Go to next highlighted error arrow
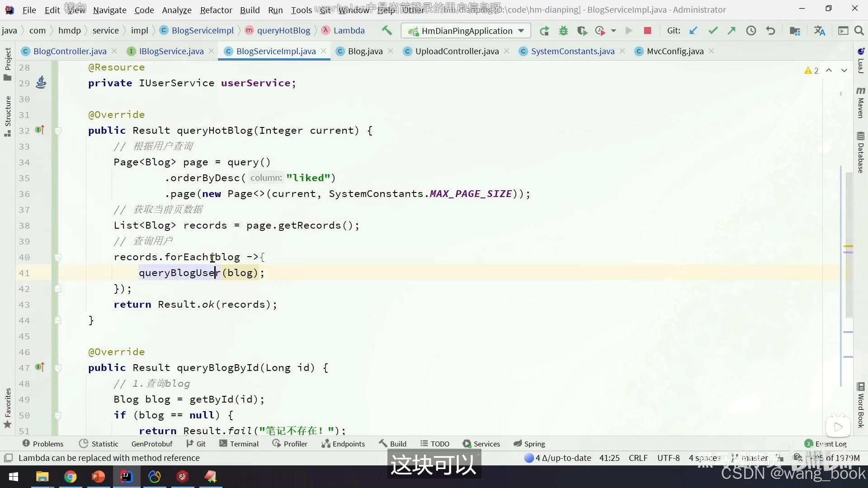Screen dimensions: 868x488 click(844, 70)
